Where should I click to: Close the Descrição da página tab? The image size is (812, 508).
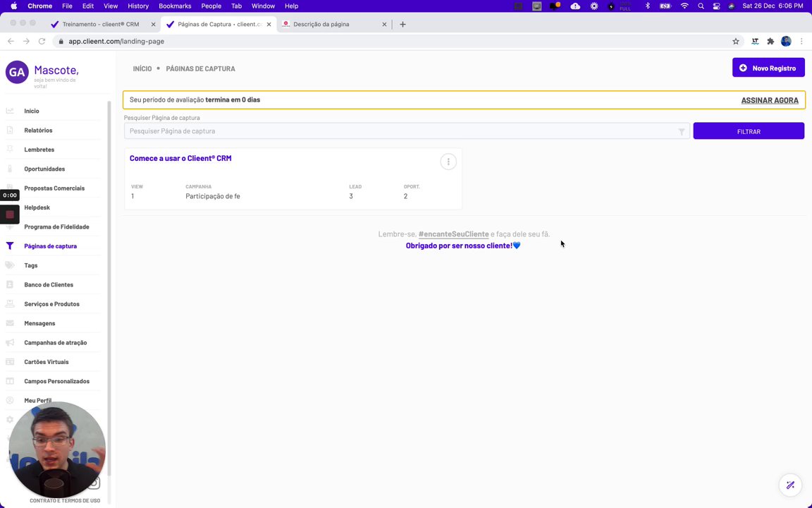pos(384,25)
